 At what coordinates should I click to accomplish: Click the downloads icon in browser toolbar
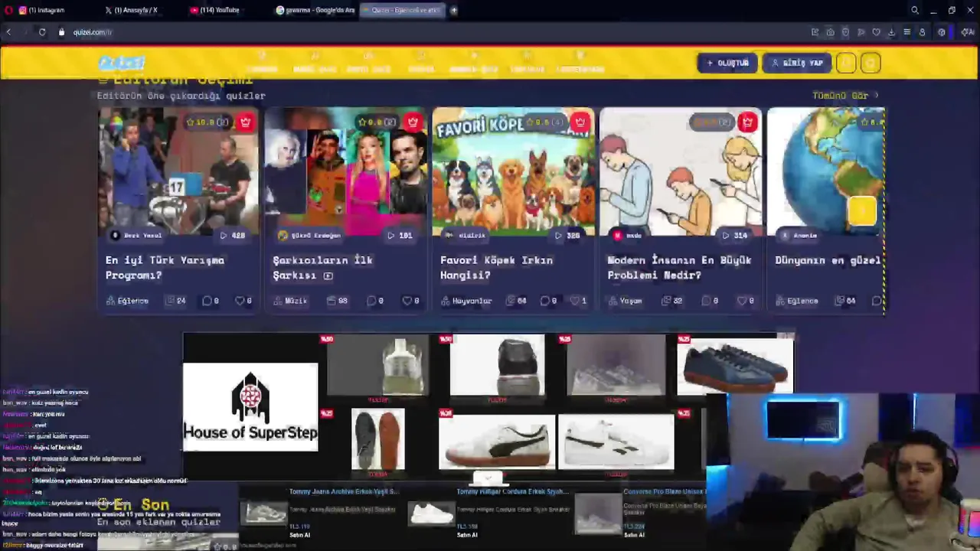[x=891, y=32]
